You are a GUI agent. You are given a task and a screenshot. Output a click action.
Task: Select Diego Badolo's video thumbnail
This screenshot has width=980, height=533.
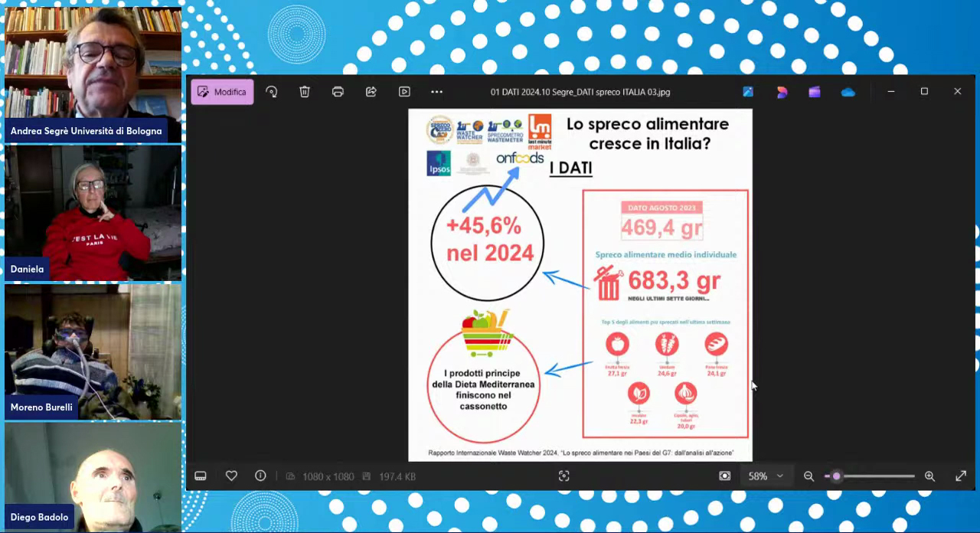93,477
